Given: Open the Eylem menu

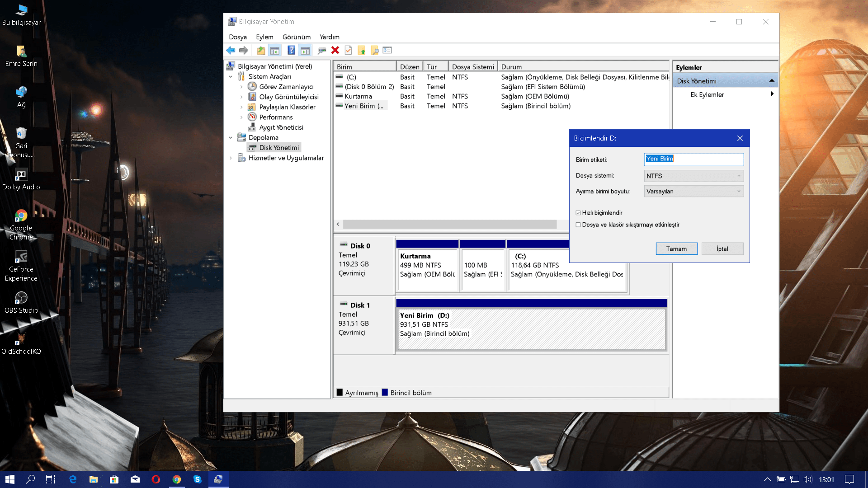Looking at the screenshot, I should coord(264,37).
